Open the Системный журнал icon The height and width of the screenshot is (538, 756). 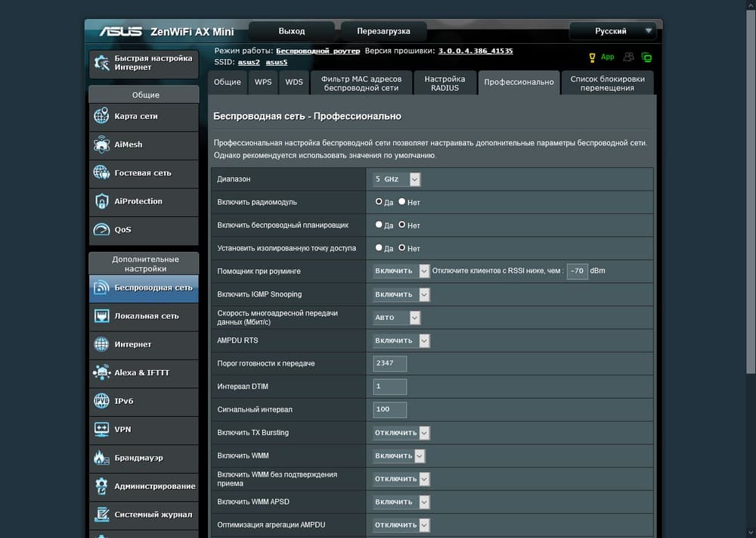point(101,515)
